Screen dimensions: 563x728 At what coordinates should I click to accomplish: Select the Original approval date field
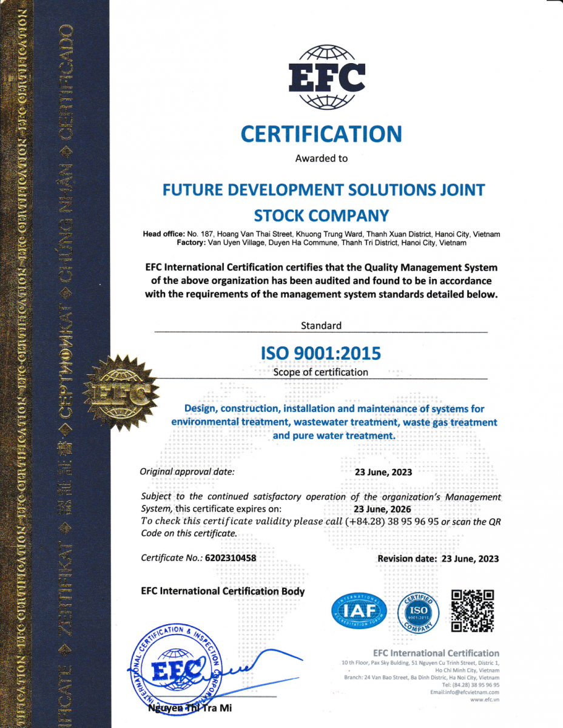point(188,471)
